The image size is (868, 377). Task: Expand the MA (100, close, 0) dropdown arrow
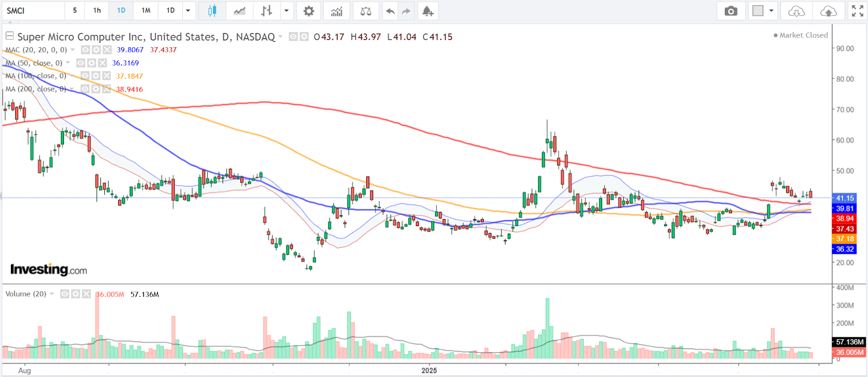[x=72, y=76]
